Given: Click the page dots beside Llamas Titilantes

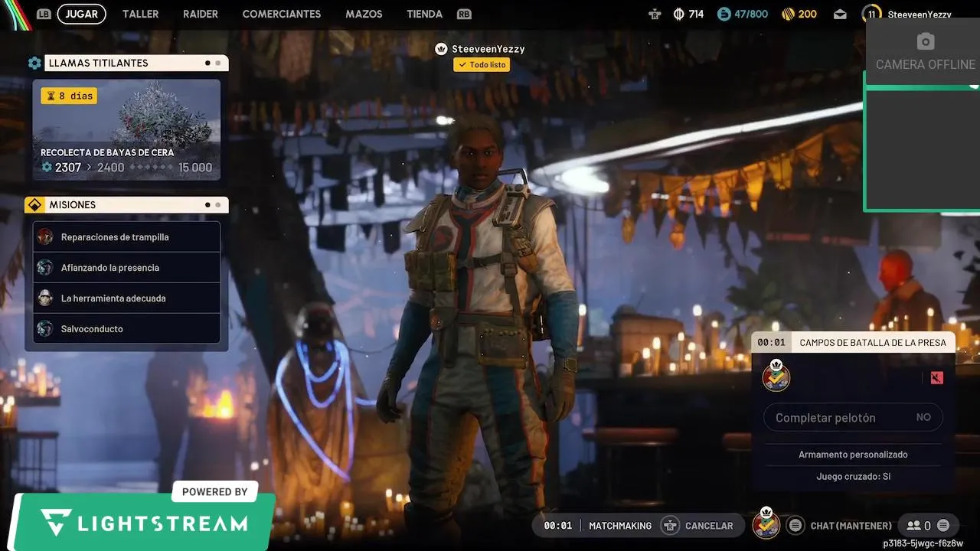Looking at the screenshot, I should pos(212,63).
